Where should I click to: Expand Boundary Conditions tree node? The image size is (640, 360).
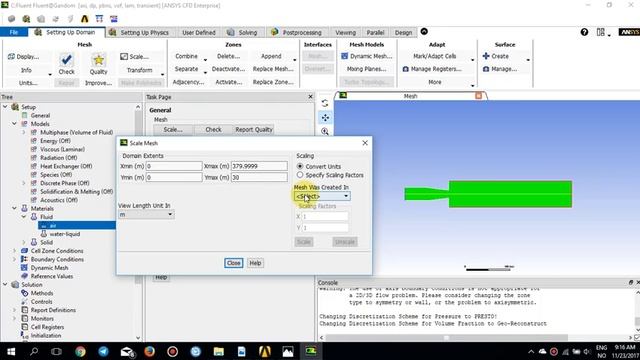[x=14, y=259]
